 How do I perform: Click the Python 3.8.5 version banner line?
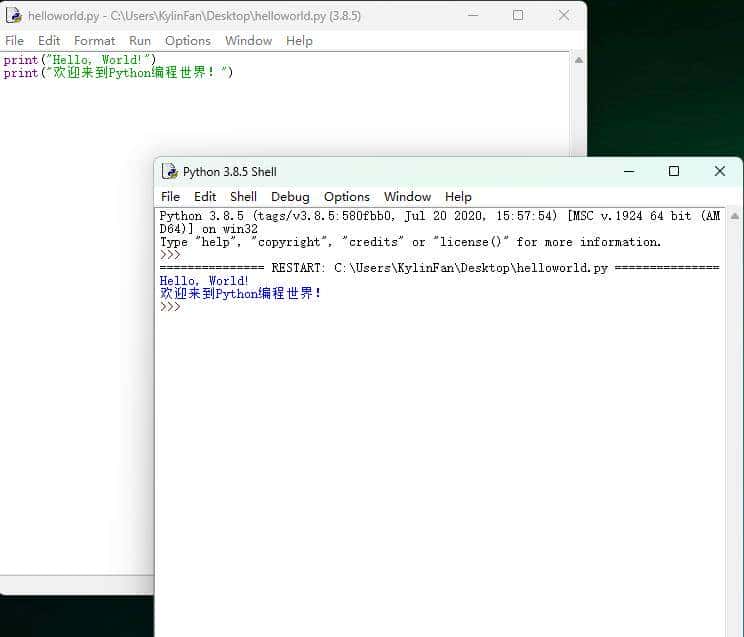(440, 222)
